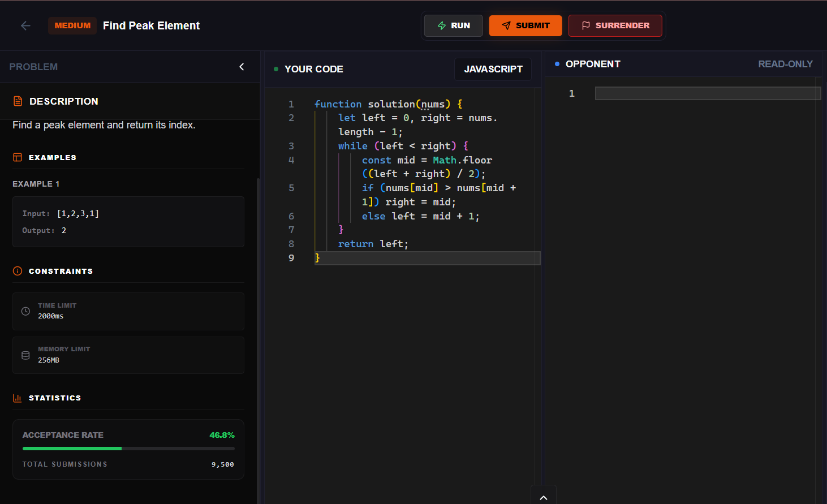Click line number 5 in the gutter

291,188
